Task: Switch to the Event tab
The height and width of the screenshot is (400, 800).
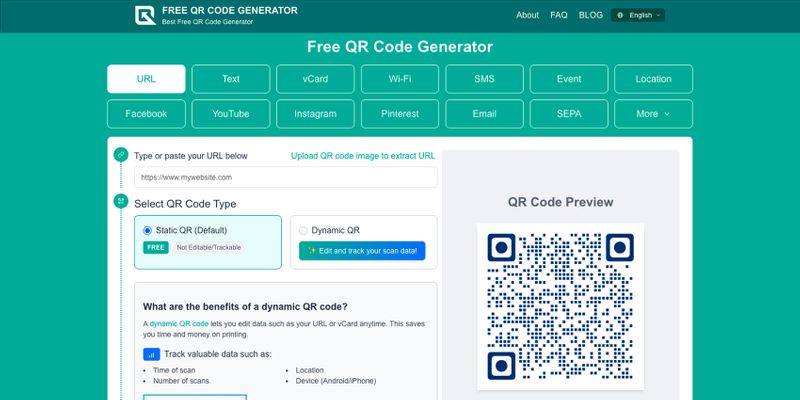Action: click(x=569, y=79)
